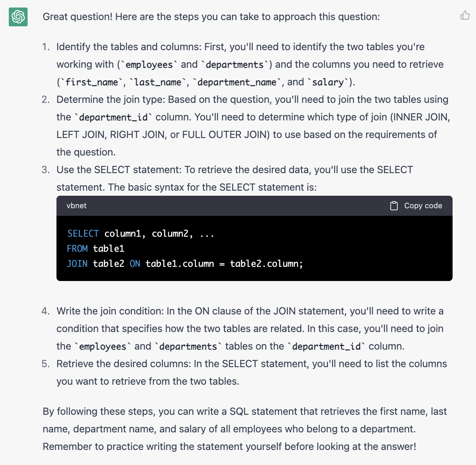Click the SELECT keyword in the code block
This screenshot has width=476, height=465.
pyautogui.click(x=83, y=233)
